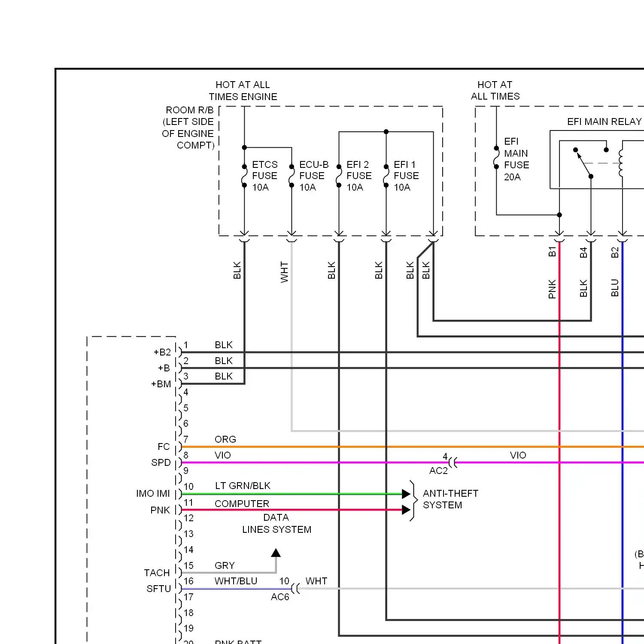644x644 pixels.
Task: Click pin number 14 on the connector
Action: click(188, 550)
